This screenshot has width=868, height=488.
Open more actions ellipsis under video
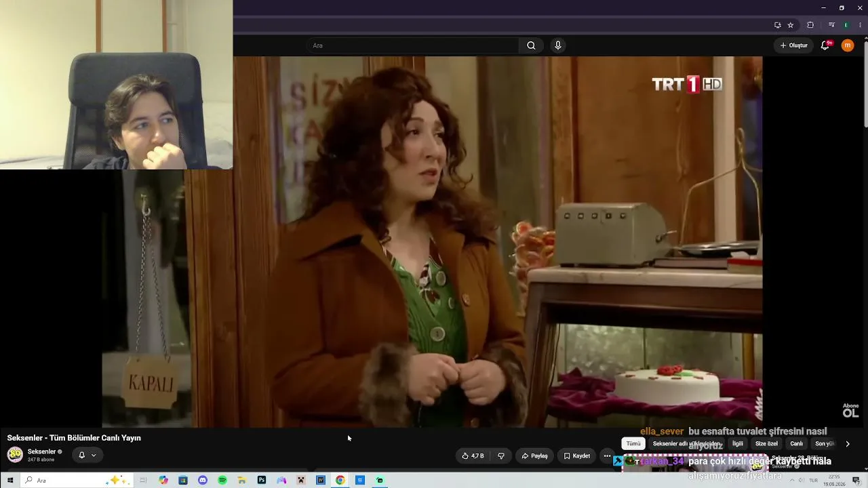coord(607,456)
